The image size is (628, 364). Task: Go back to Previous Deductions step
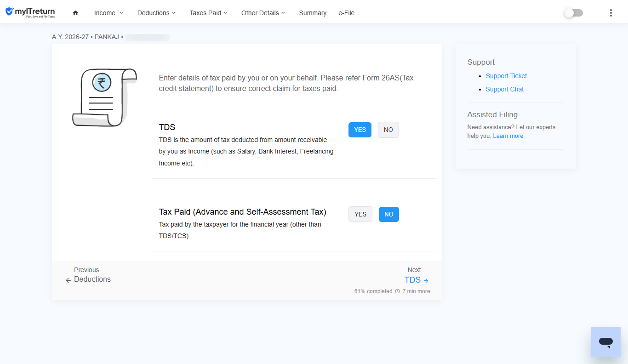tap(88, 275)
